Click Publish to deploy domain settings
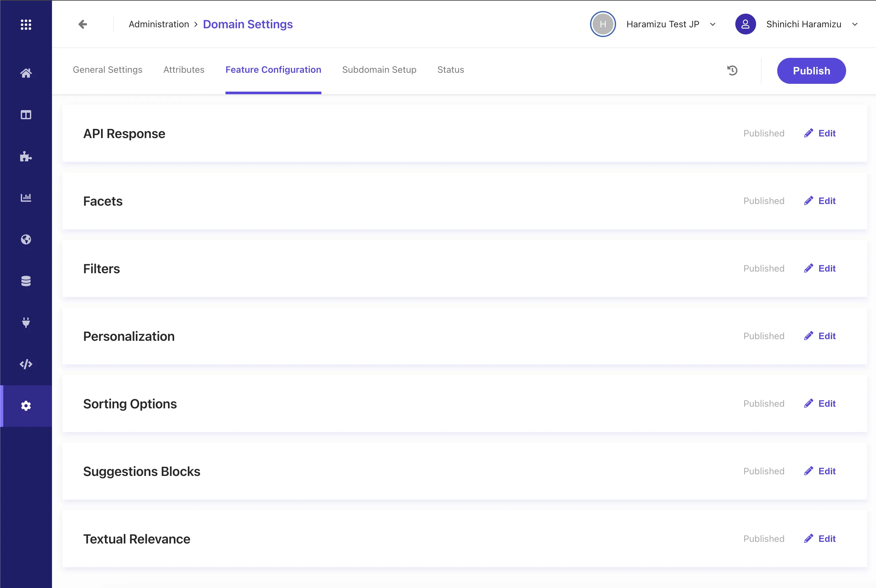 point(812,70)
